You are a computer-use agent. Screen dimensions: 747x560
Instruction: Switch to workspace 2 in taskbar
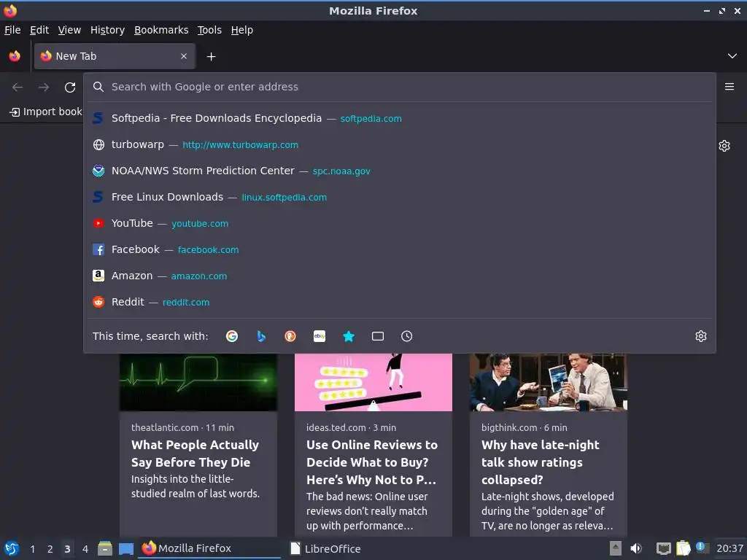(50, 549)
